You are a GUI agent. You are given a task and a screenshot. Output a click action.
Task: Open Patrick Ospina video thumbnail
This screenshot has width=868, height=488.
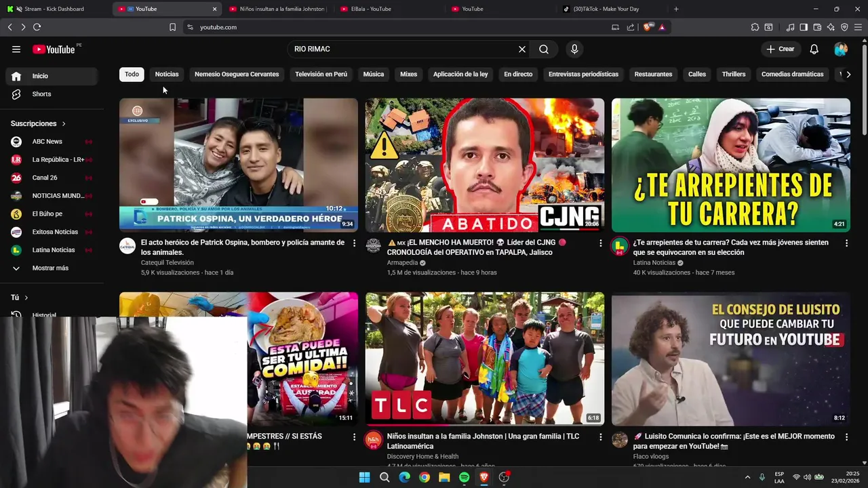pyautogui.click(x=239, y=165)
